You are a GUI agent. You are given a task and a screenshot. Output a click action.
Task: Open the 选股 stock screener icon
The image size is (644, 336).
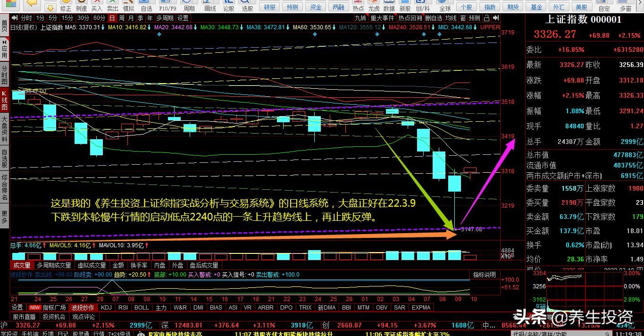click(247, 6)
